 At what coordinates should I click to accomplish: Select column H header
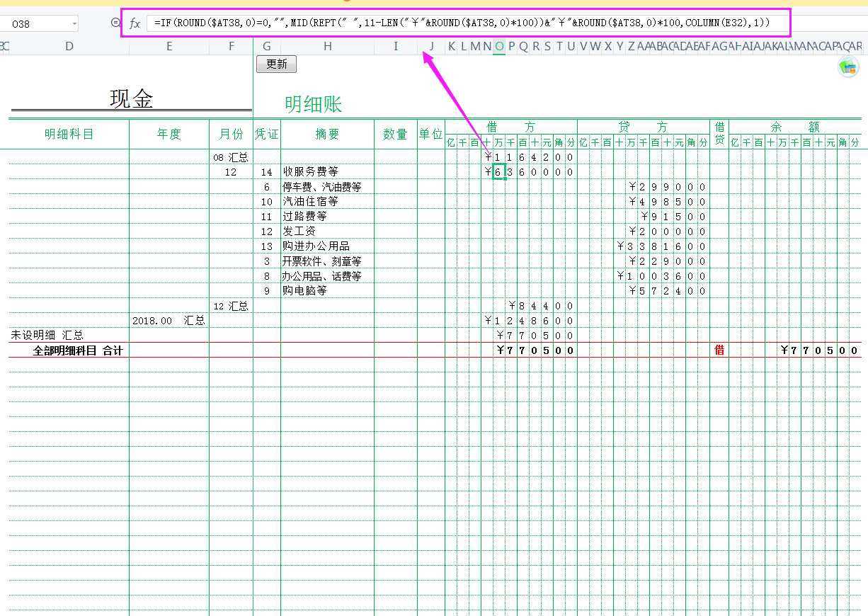click(x=328, y=47)
